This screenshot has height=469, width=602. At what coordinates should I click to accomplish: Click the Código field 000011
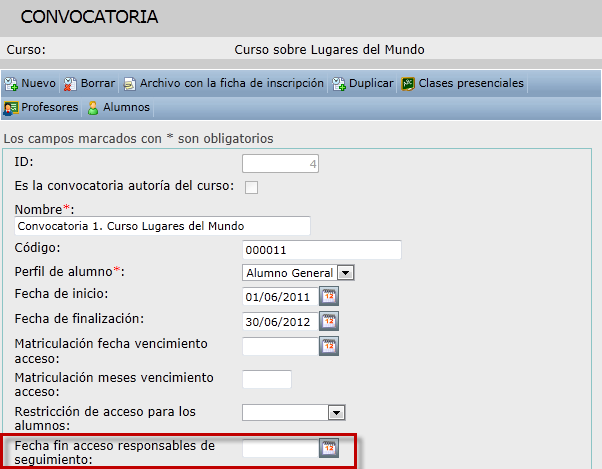(x=322, y=250)
